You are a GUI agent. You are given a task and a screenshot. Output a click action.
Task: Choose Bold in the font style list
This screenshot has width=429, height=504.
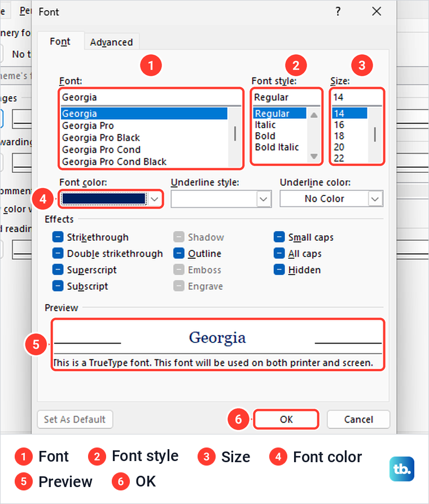(279, 136)
